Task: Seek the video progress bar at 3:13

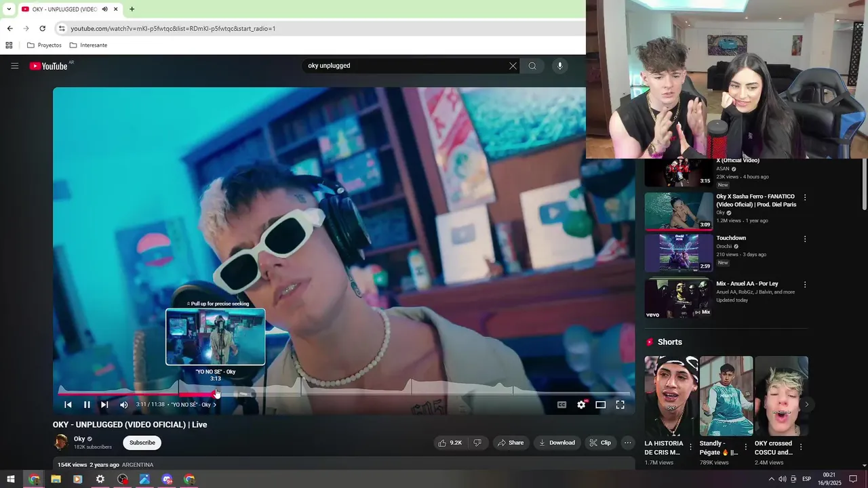Action: [x=217, y=393]
